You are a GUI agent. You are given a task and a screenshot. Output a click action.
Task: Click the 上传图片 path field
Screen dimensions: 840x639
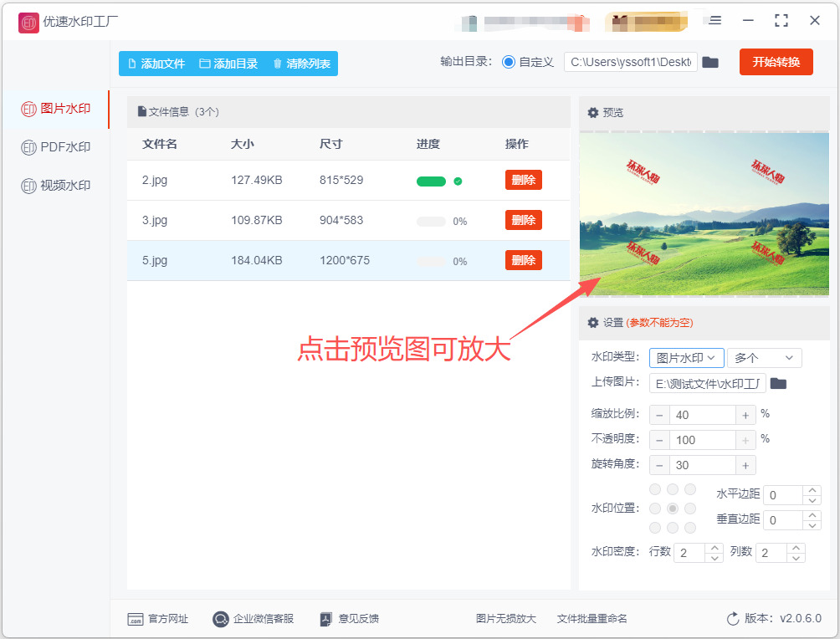coord(708,384)
